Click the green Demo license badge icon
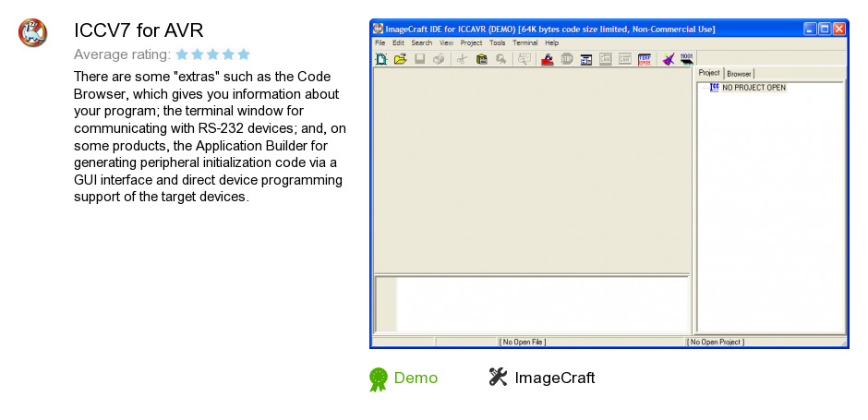868x420 pixels. point(379,379)
